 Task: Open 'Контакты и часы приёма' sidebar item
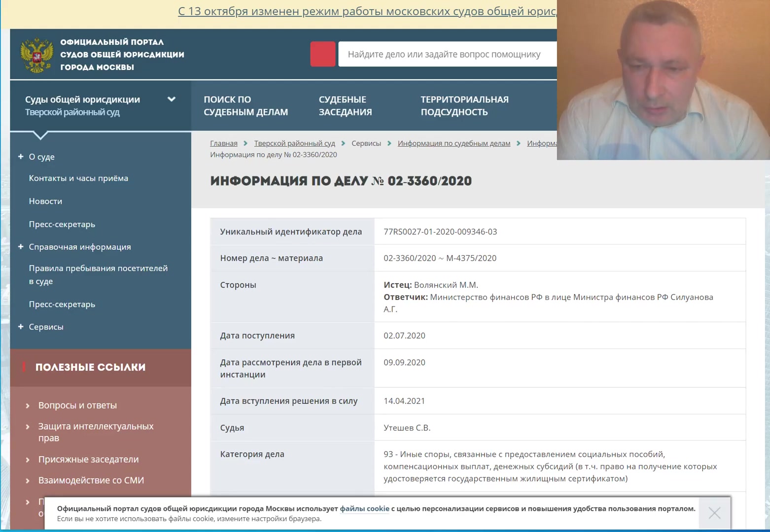(x=78, y=178)
